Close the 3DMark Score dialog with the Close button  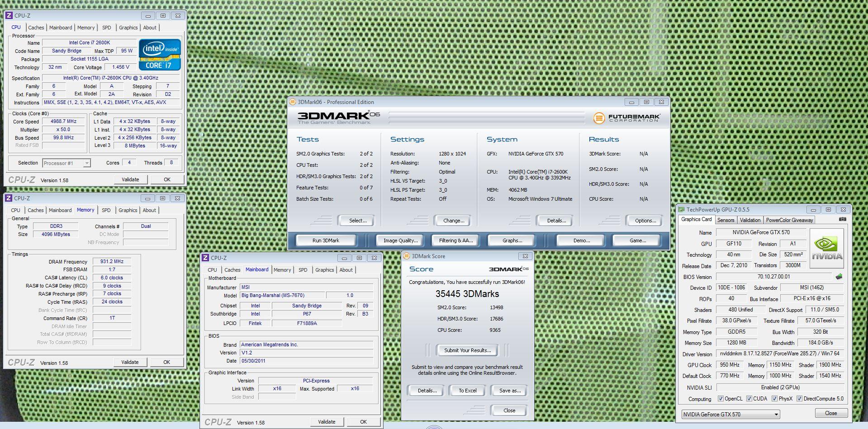(x=509, y=410)
